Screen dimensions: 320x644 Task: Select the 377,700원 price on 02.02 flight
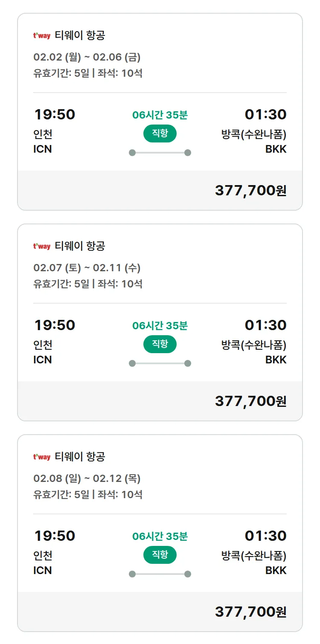pyautogui.click(x=250, y=191)
